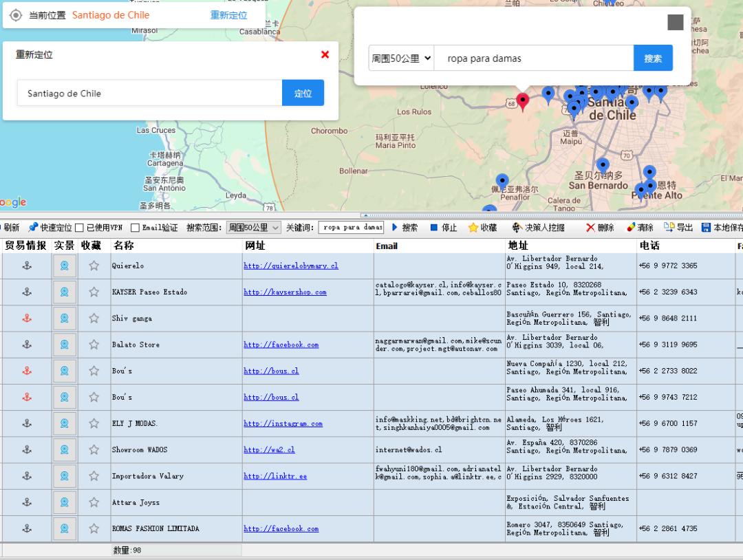Toggle the Email verification checkbox

point(135,228)
